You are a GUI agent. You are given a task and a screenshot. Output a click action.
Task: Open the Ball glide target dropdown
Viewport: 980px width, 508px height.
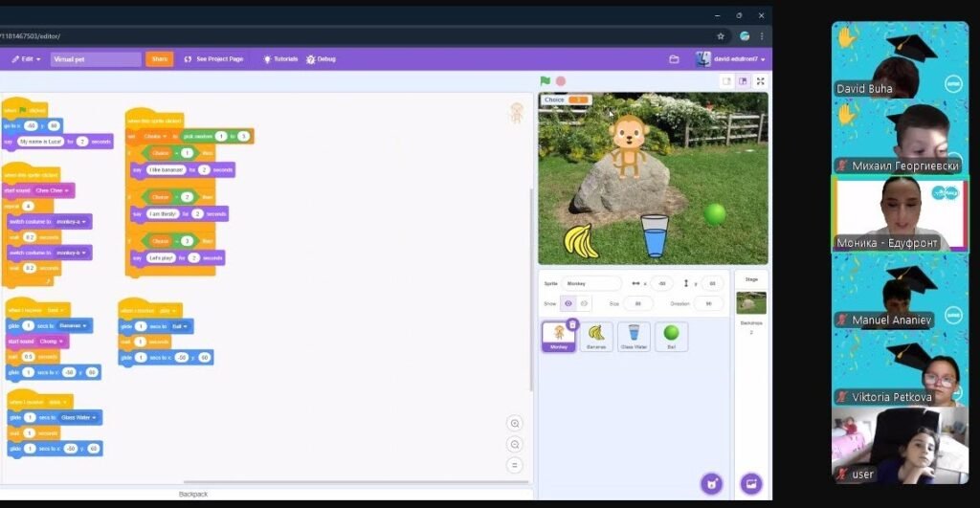(x=179, y=326)
